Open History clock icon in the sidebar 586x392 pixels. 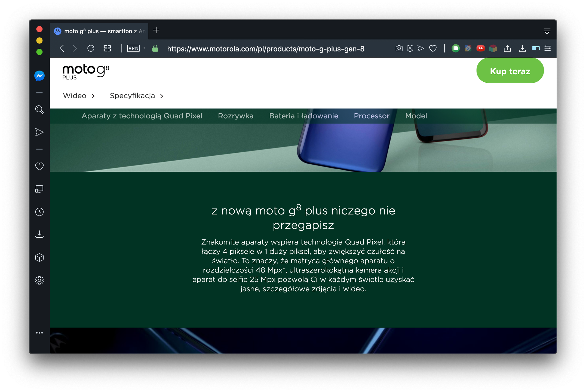click(x=39, y=212)
